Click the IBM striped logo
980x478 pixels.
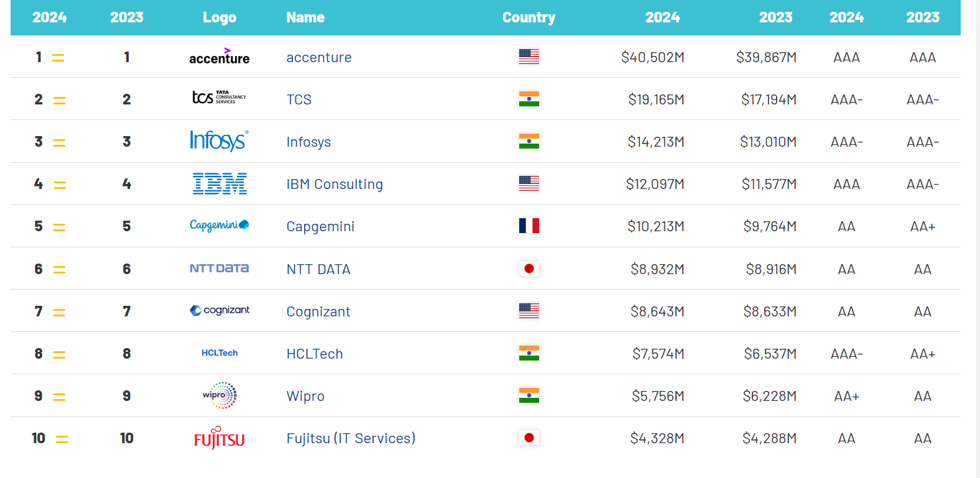220,183
